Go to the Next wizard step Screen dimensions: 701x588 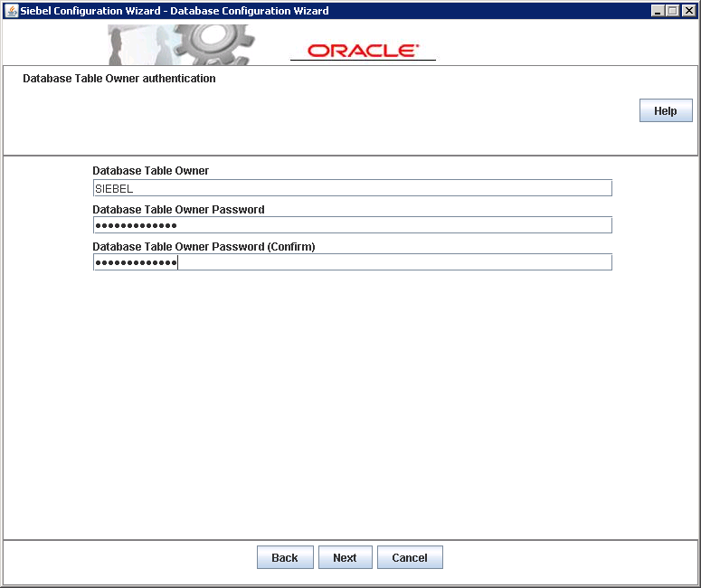tap(346, 557)
